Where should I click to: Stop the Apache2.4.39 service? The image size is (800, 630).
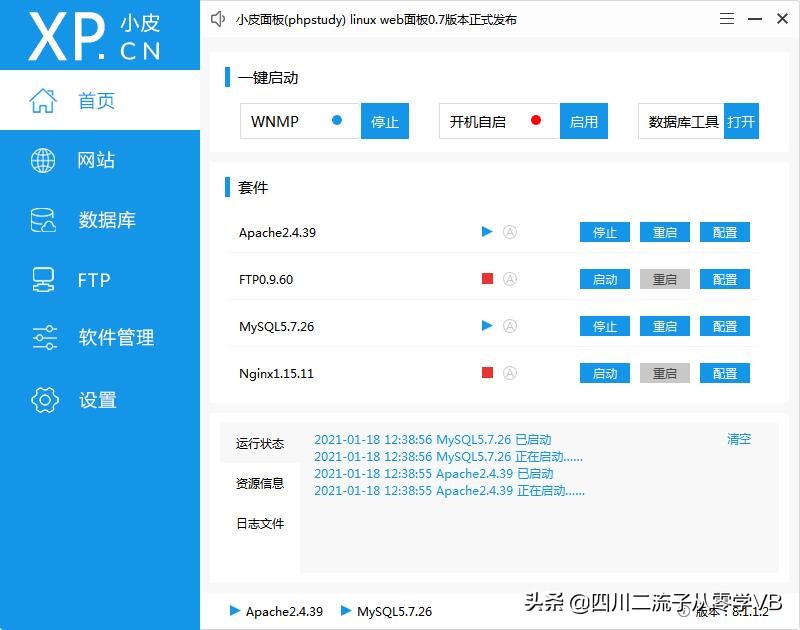click(x=604, y=232)
